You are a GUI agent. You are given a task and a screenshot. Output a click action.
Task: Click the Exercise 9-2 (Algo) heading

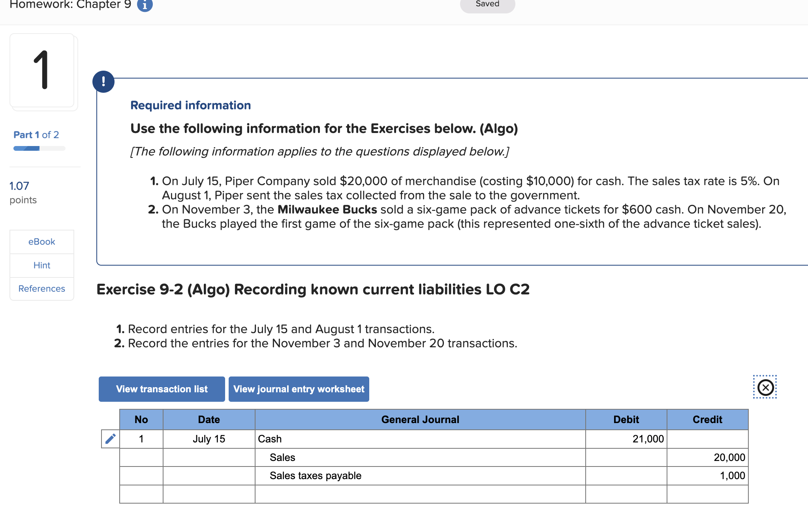(313, 289)
